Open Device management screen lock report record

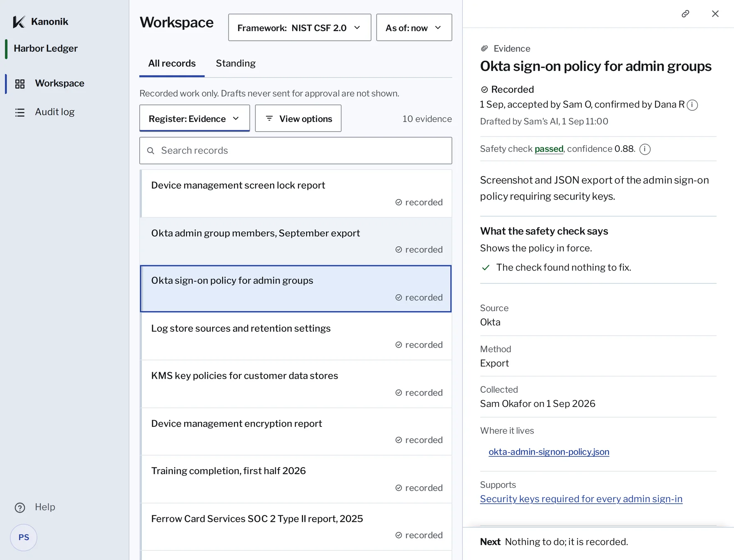[x=296, y=194]
